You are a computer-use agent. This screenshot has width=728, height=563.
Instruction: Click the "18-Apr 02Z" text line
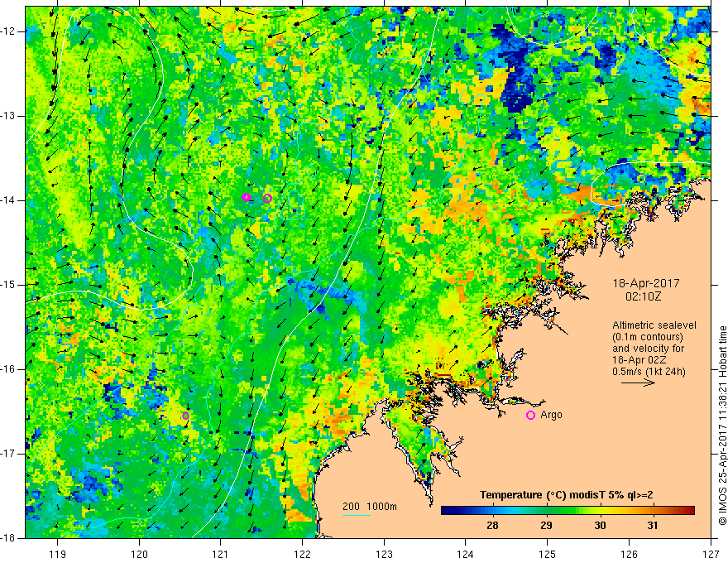pyautogui.click(x=641, y=360)
